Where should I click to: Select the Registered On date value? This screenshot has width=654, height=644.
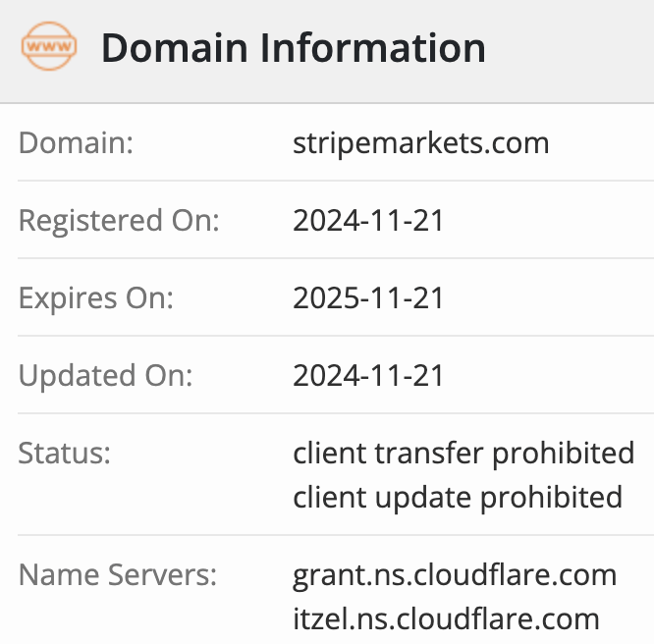pyautogui.click(x=368, y=221)
